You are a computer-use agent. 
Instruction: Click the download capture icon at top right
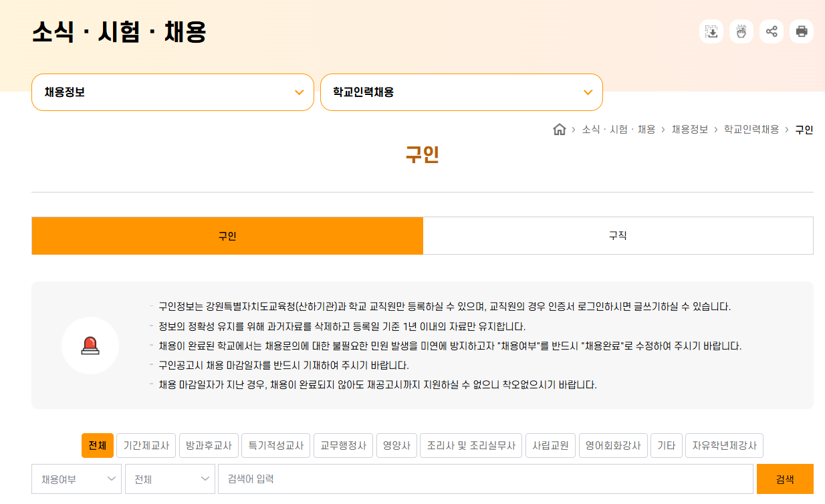(711, 31)
